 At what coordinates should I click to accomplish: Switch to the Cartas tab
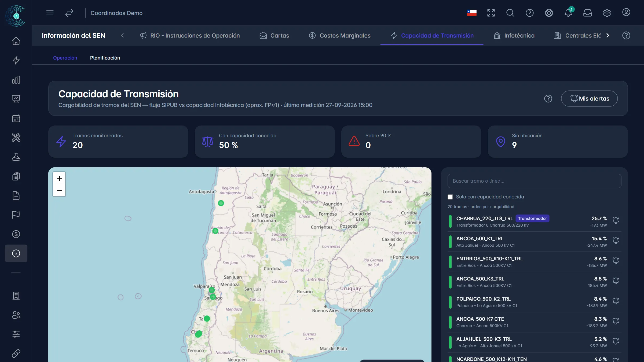(x=274, y=35)
